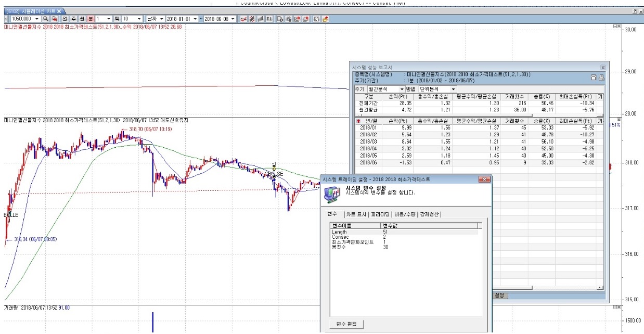Click the magnifier search icon beside symbol code
The image size is (644, 334).
click(46, 19)
